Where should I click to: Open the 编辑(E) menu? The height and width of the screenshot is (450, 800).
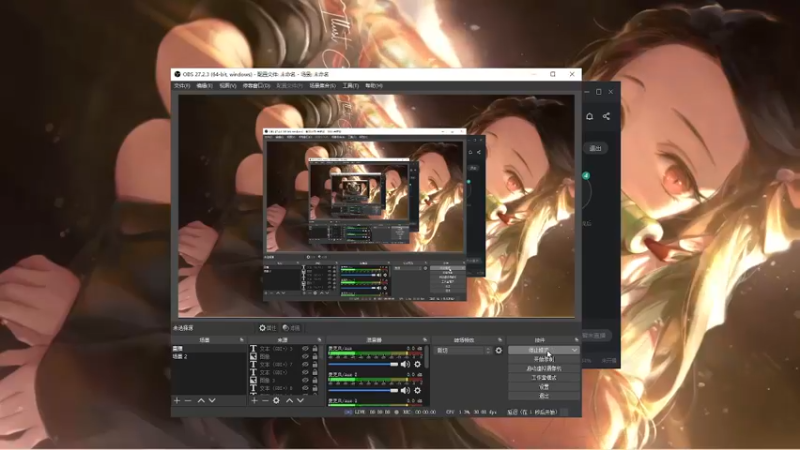pyautogui.click(x=204, y=86)
